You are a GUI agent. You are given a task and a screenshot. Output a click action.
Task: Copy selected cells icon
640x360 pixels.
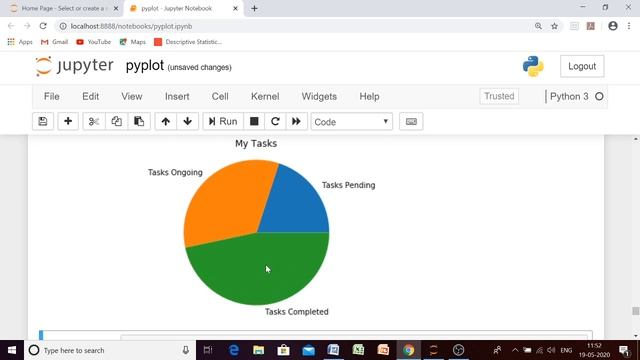click(x=116, y=121)
